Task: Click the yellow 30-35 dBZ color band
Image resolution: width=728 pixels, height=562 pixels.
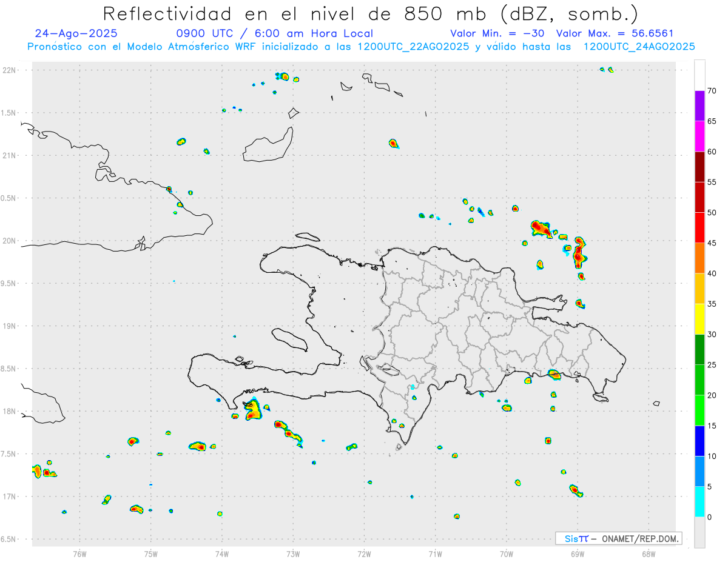Action: pos(699,319)
